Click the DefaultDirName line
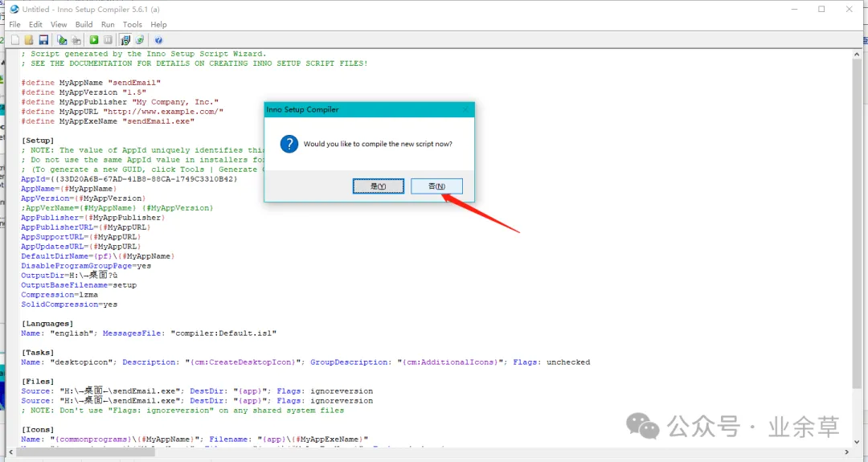This screenshot has height=462, width=868. coord(98,256)
